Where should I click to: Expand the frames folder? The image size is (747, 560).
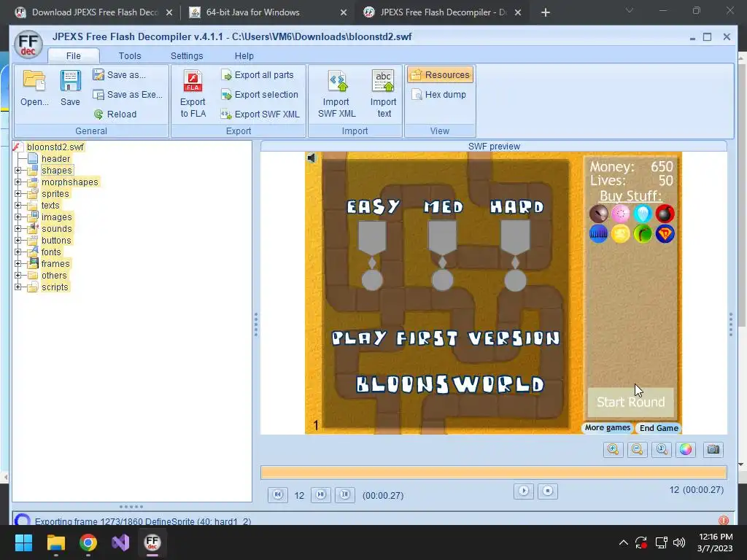pos(18,263)
